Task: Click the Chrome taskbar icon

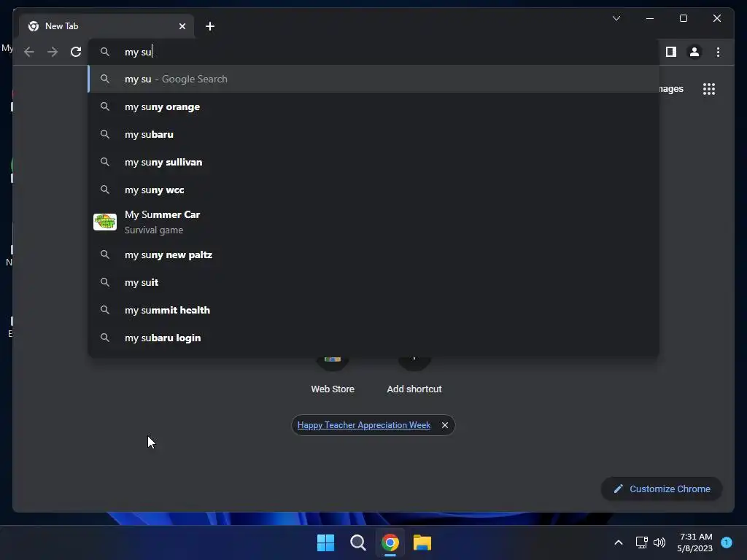Action: pyautogui.click(x=390, y=542)
